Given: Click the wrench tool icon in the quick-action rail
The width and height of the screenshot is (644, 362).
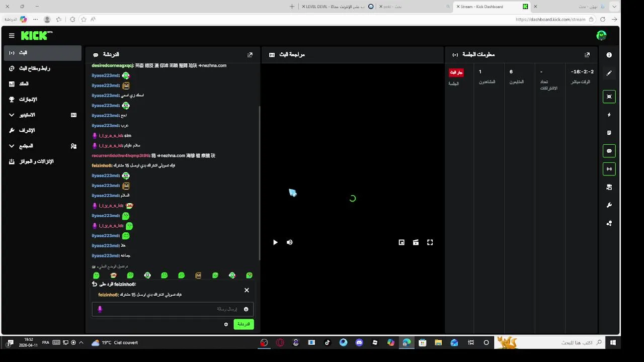Looking at the screenshot, I should pos(609,205).
